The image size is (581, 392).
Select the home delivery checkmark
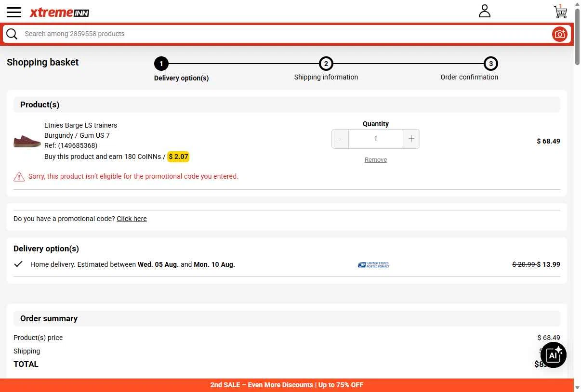tap(18, 264)
